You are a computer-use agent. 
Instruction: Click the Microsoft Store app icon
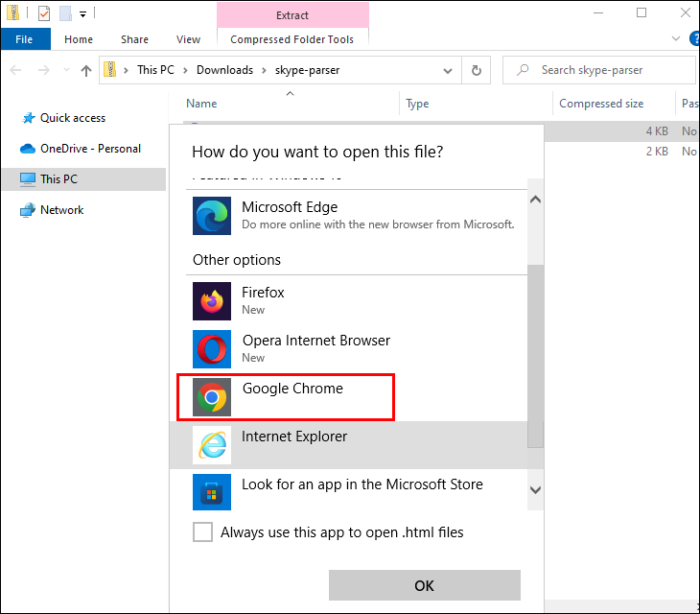click(212, 492)
